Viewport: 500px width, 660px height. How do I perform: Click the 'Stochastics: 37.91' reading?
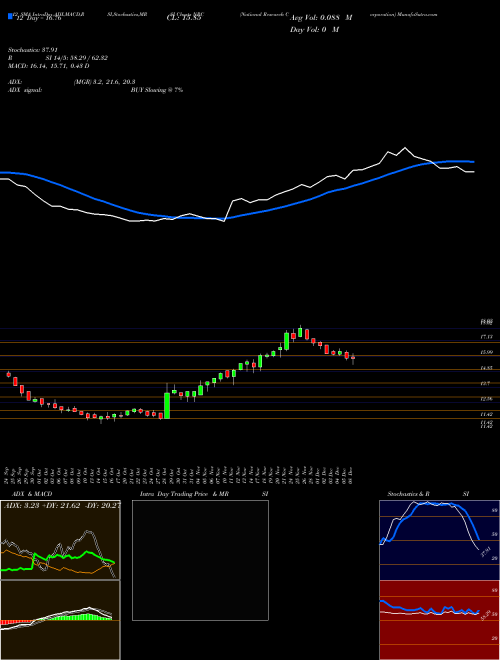click(32, 50)
